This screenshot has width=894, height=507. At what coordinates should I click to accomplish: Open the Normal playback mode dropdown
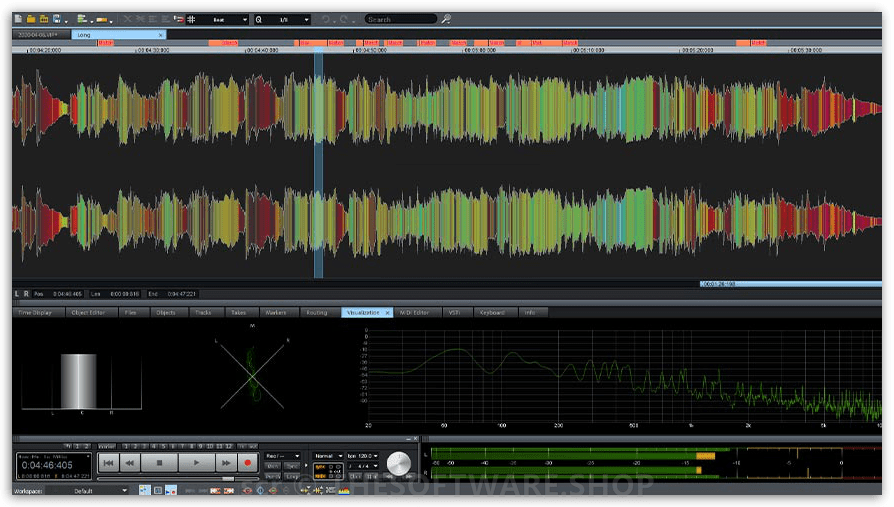point(328,456)
